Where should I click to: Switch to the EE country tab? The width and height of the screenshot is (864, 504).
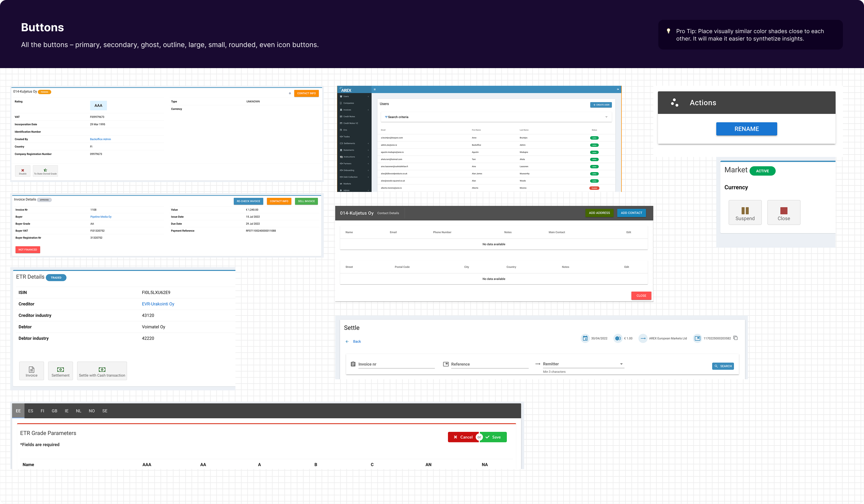[x=18, y=411]
